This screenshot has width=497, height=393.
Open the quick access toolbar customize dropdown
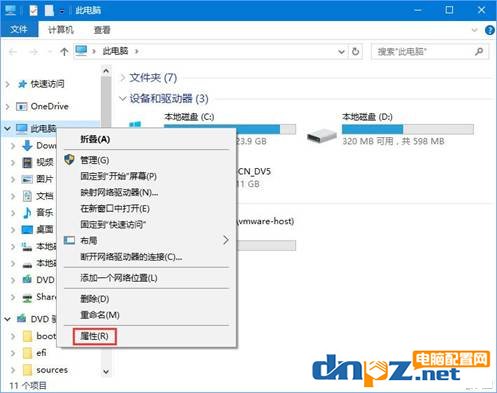62,11
